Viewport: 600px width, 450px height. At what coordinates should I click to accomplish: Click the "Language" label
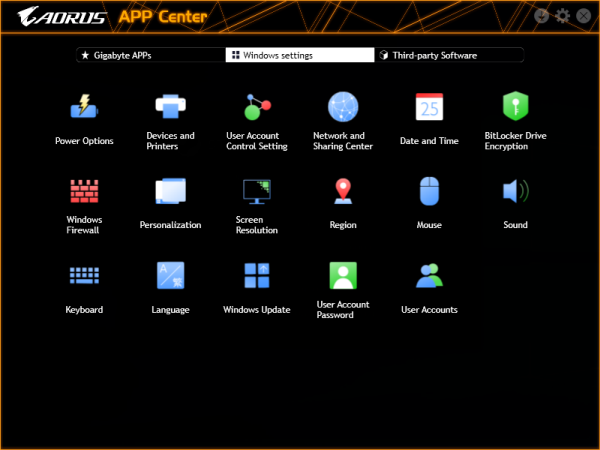(x=171, y=310)
